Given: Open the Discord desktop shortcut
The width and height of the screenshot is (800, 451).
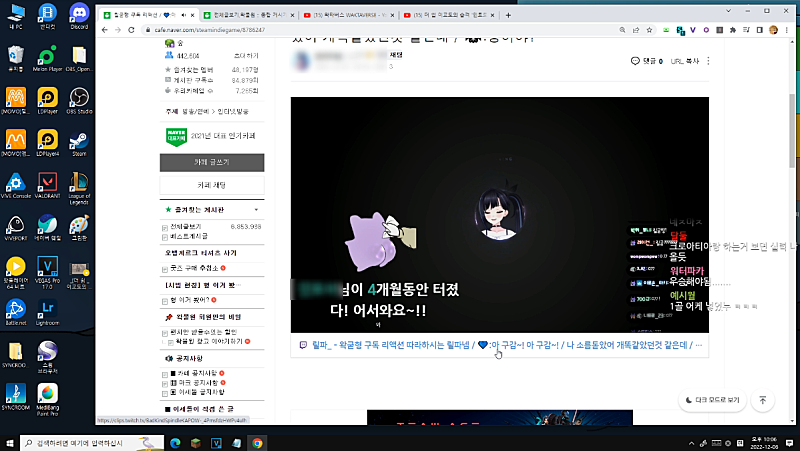Looking at the screenshot, I should coord(79,16).
